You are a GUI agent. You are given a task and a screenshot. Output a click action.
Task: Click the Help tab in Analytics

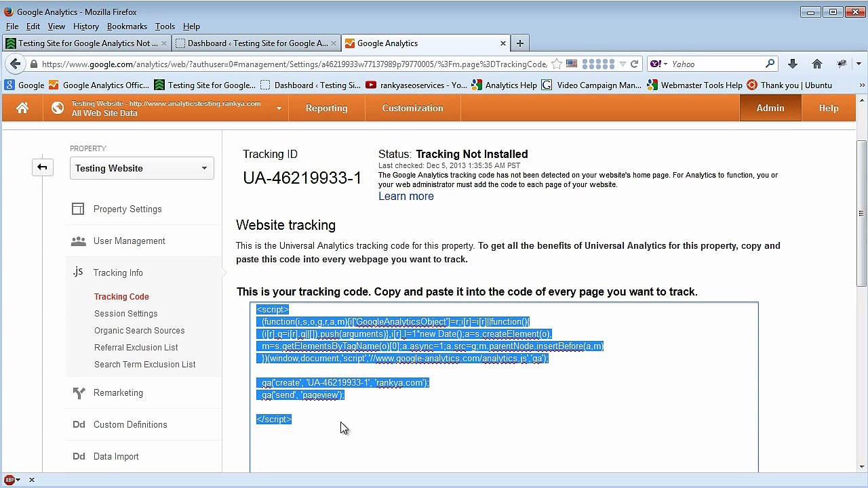[x=829, y=108]
